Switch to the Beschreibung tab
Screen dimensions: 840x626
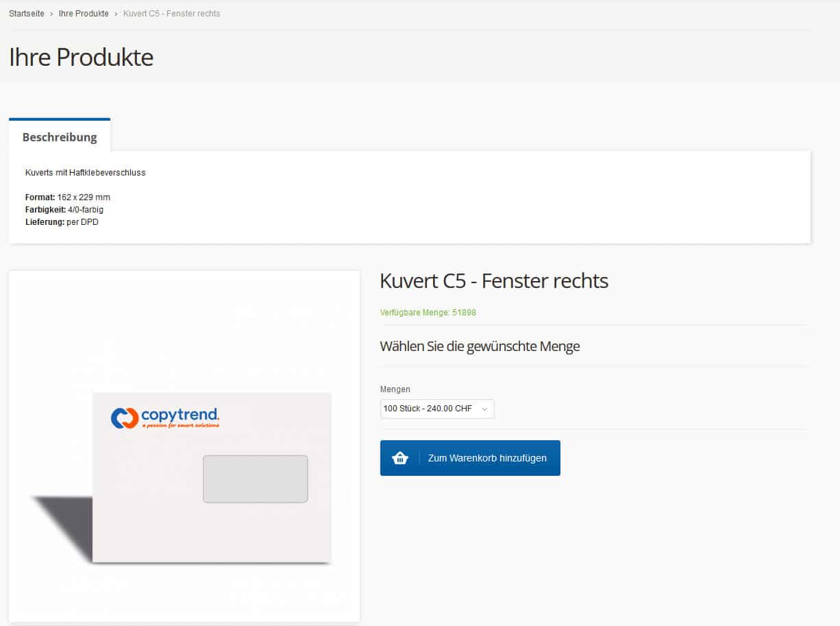pos(60,137)
